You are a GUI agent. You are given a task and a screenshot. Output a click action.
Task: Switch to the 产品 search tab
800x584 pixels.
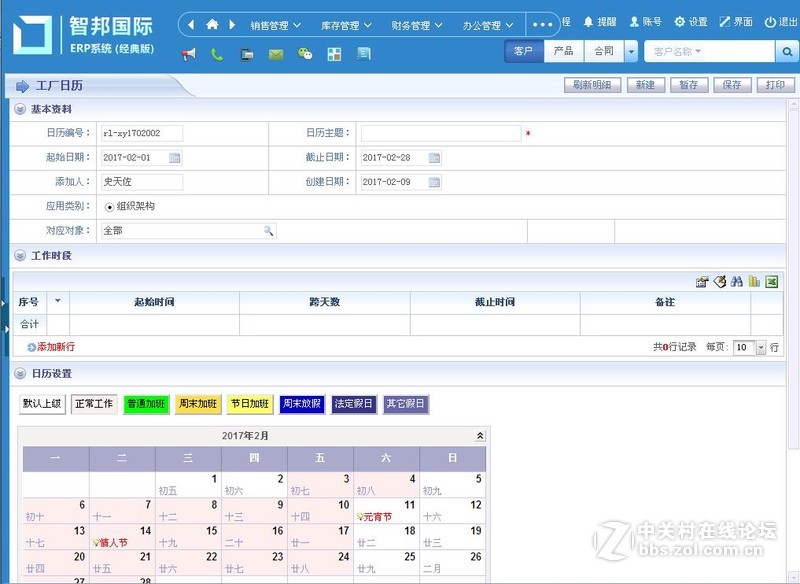click(563, 52)
